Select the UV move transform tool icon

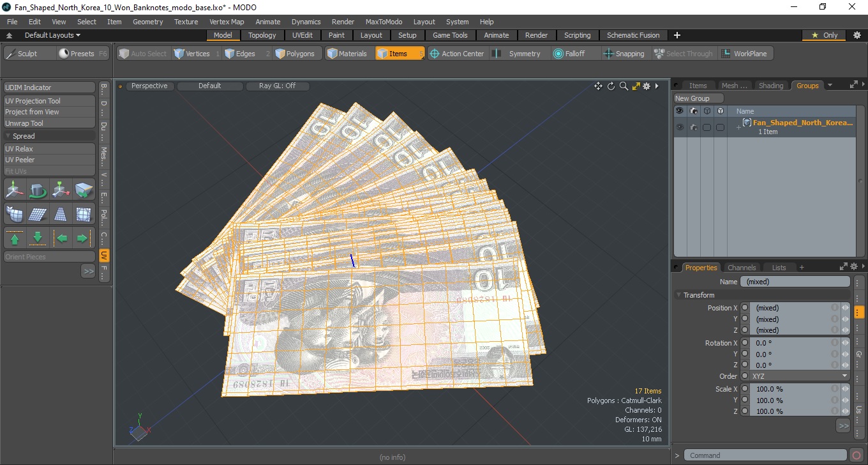[x=15, y=190]
